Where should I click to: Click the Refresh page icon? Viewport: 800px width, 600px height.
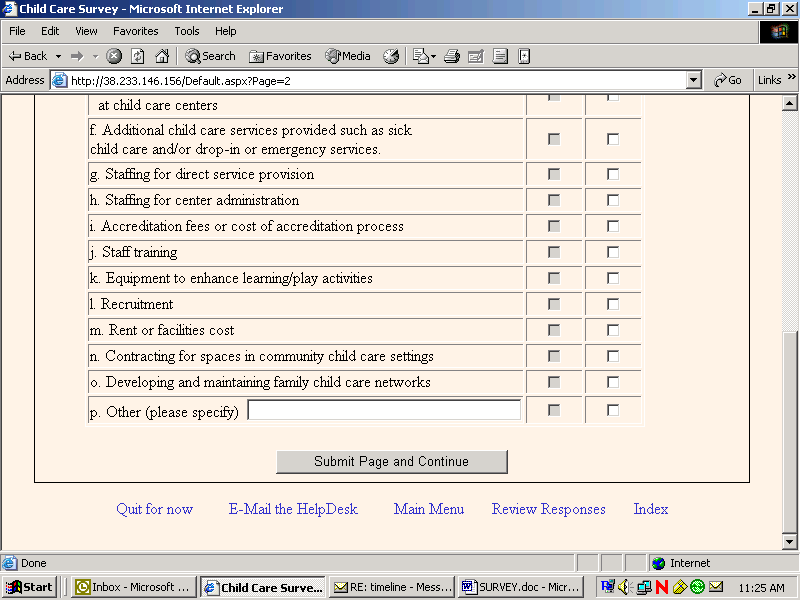click(x=138, y=56)
